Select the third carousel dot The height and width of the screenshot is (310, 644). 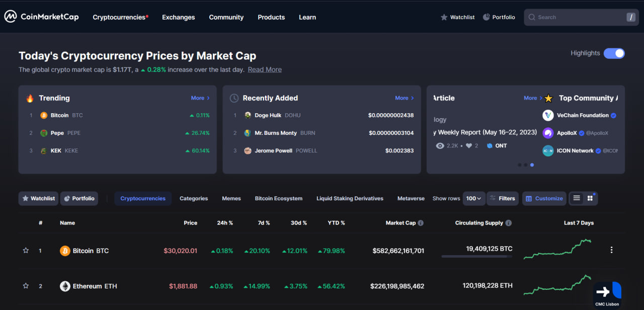click(x=532, y=165)
